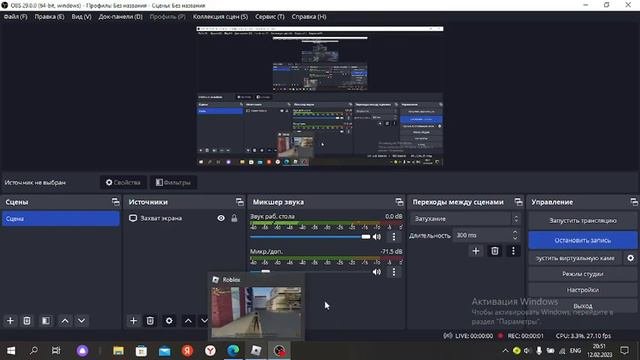Open taskbar search magnifier

pos(34,351)
